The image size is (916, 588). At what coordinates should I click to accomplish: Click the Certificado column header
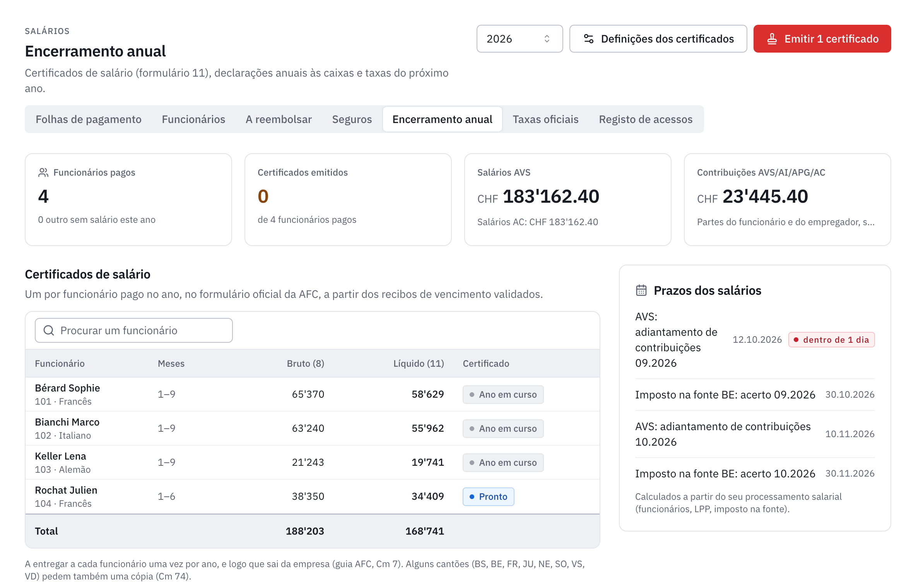(486, 363)
